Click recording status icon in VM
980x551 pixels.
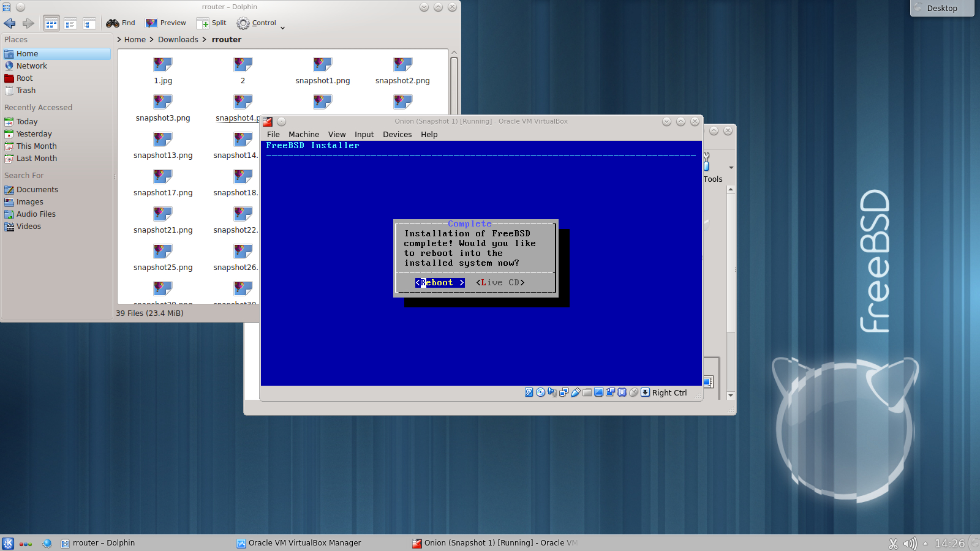611,392
